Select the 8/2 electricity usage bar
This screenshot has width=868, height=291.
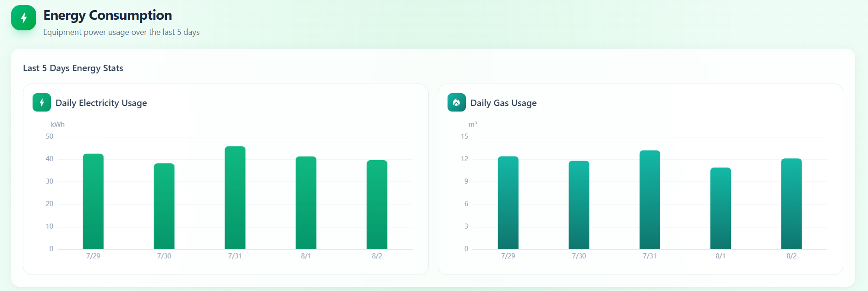coord(377,205)
